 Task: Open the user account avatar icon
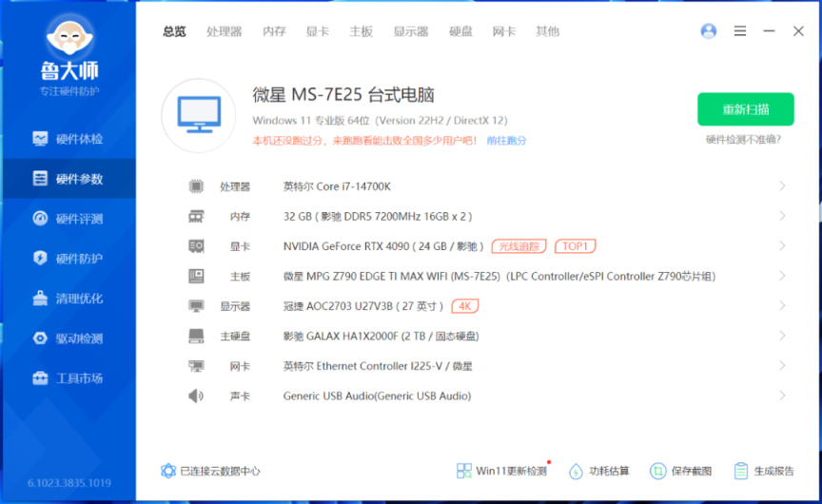708,31
